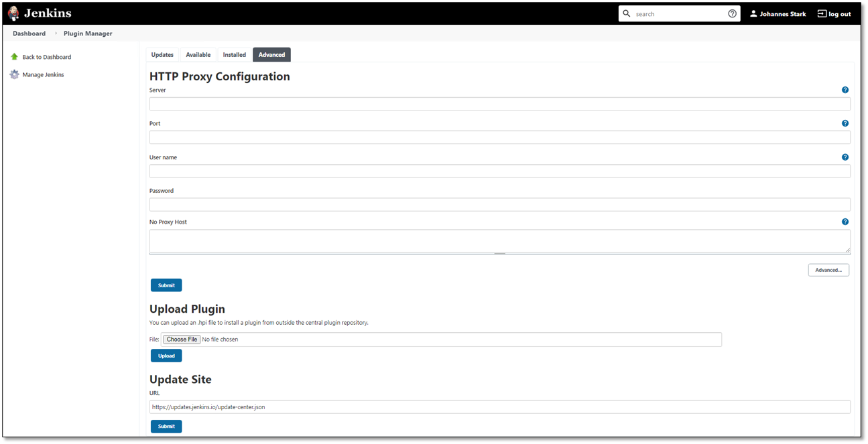Viewport: 868px width, 444px height.
Task: Submit the Update Site URL
Action: coord(166,426)
